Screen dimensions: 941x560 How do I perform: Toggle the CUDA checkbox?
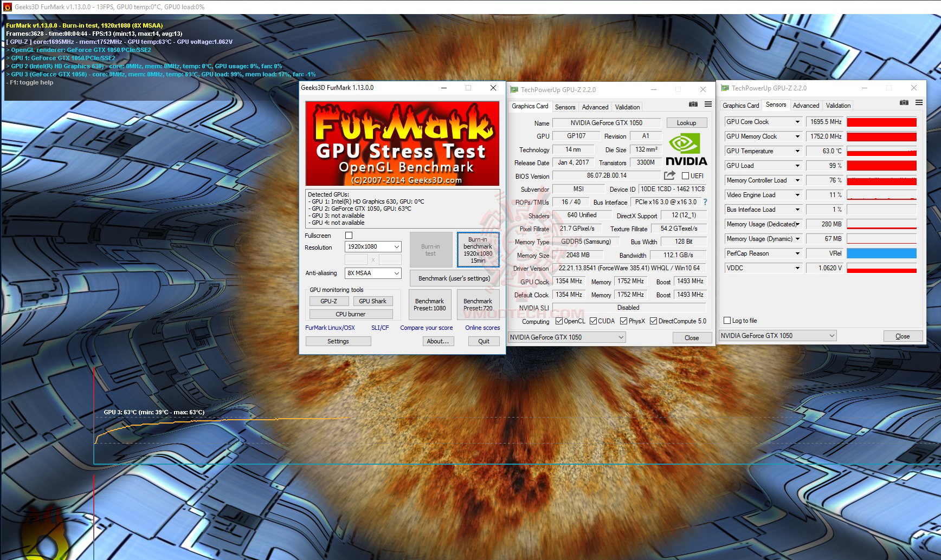click(x=593, y=321)
